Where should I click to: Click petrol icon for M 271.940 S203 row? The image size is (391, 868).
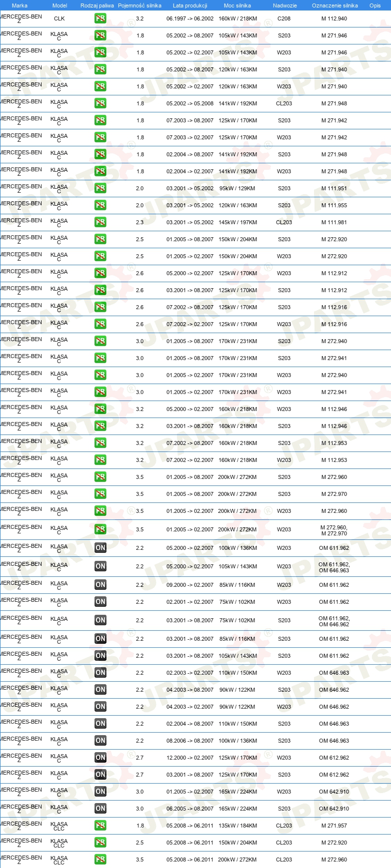coord(100,69)
